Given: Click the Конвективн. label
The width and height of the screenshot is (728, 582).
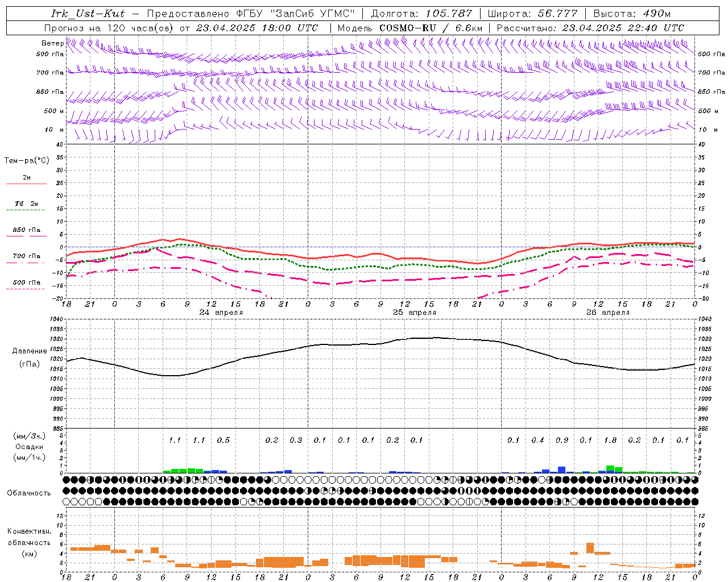Looking at the screenshot, I should coord(30,531).
